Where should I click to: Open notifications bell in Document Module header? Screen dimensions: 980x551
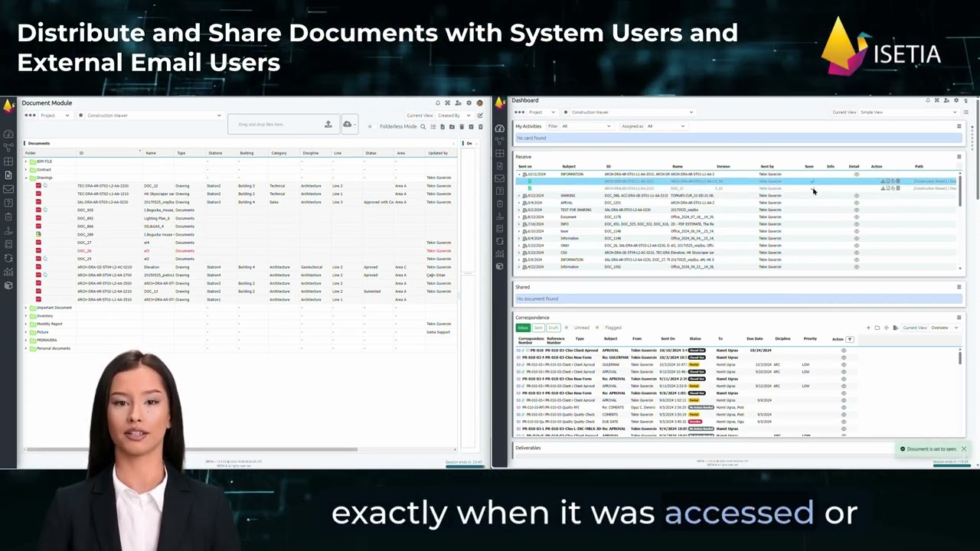(438, 103)
